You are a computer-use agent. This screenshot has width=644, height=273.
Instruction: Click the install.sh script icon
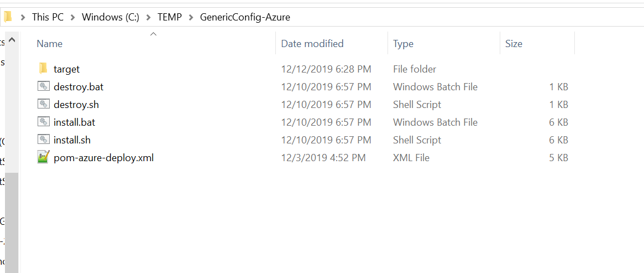point(44,140)
